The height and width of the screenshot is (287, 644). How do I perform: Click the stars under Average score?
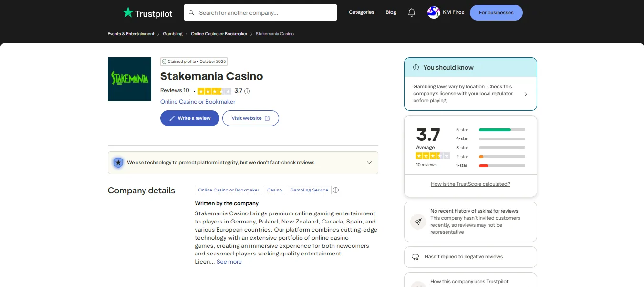[433, 156]
